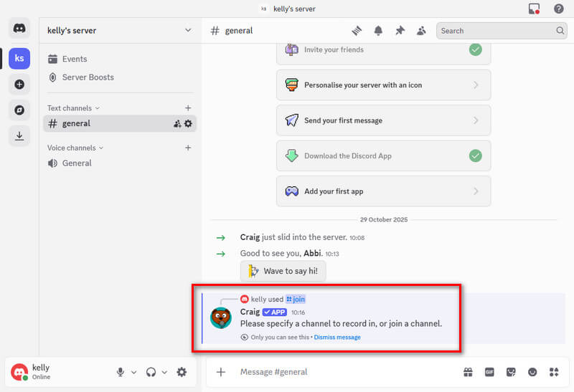Viewport: 574px width, 392px height.
Task: Open the Threads icon in channel header
Action: coord(357,31)
